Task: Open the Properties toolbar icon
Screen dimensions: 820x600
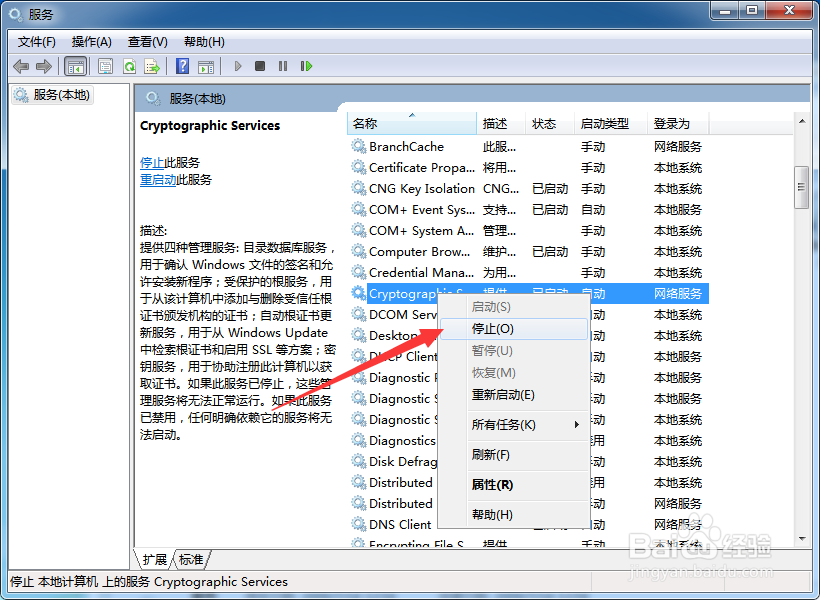Action: 105,66
